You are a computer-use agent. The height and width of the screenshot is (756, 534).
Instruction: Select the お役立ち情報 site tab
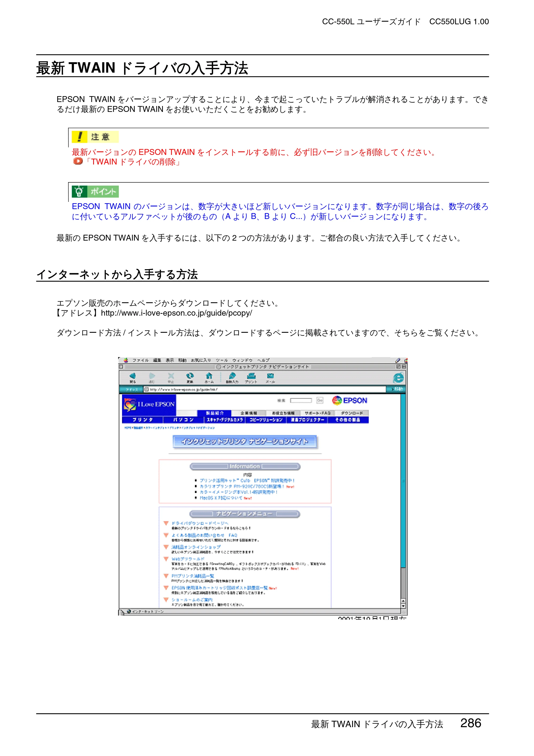tap(283, 413)
